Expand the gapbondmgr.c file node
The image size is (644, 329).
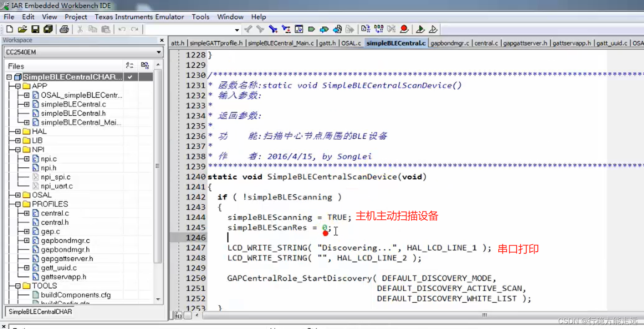click(x=27, y=241)
